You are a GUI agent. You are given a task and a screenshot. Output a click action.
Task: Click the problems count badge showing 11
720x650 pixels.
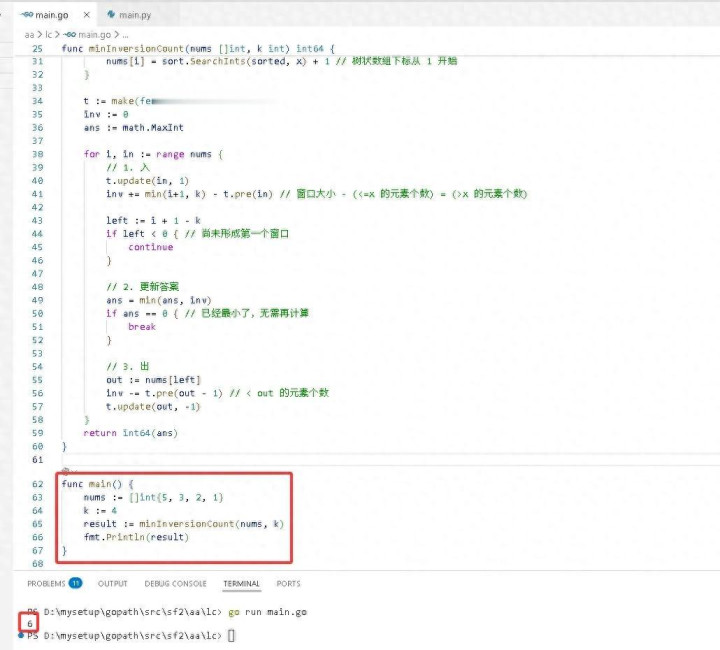(75, 583)
